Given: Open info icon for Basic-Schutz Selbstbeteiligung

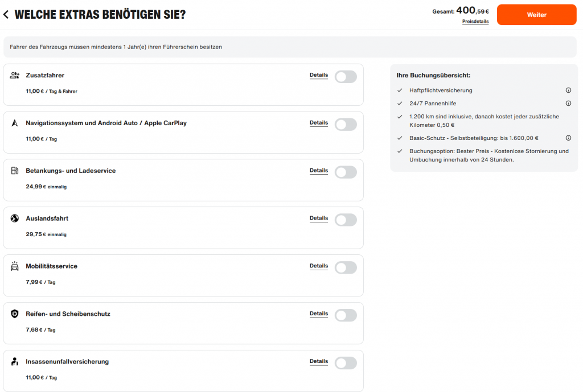Looking at the screenshot, I should (568, 138).
